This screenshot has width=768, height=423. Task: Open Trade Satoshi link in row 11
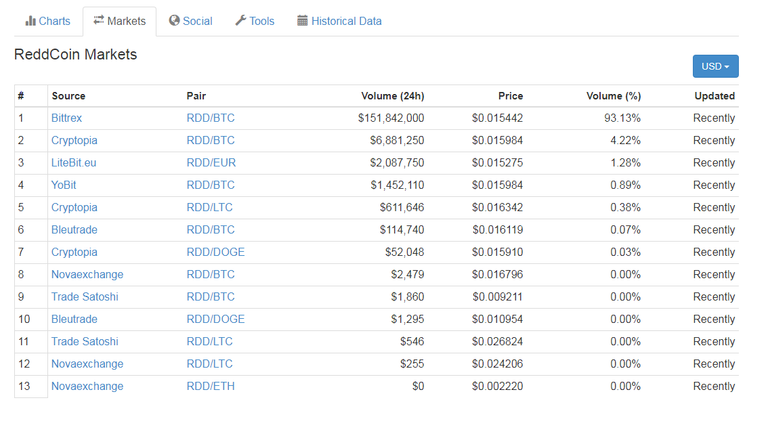[x=85, y=342]
